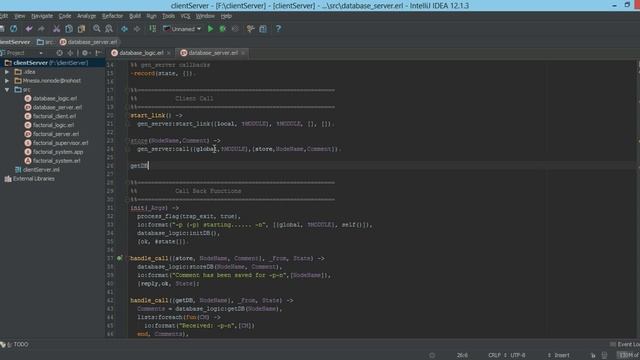This screenshot has width=640, height=360.
Task: Open the Build menu
Action: click(x=135, y=16)
